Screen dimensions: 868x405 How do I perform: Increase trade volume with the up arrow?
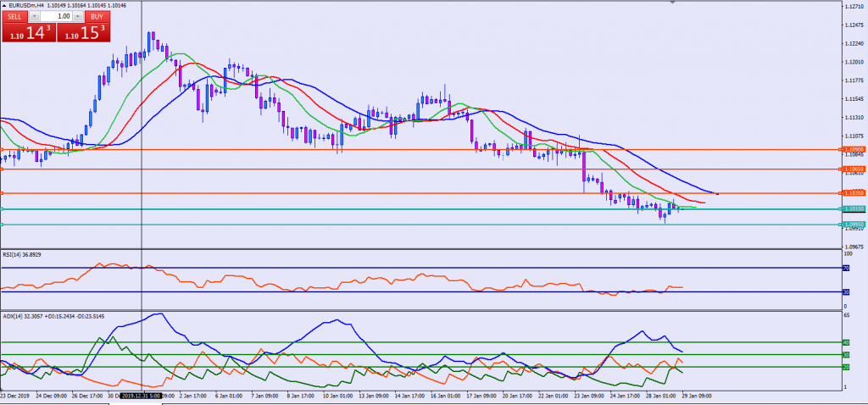pyautogui.click(x=78, y=16)
